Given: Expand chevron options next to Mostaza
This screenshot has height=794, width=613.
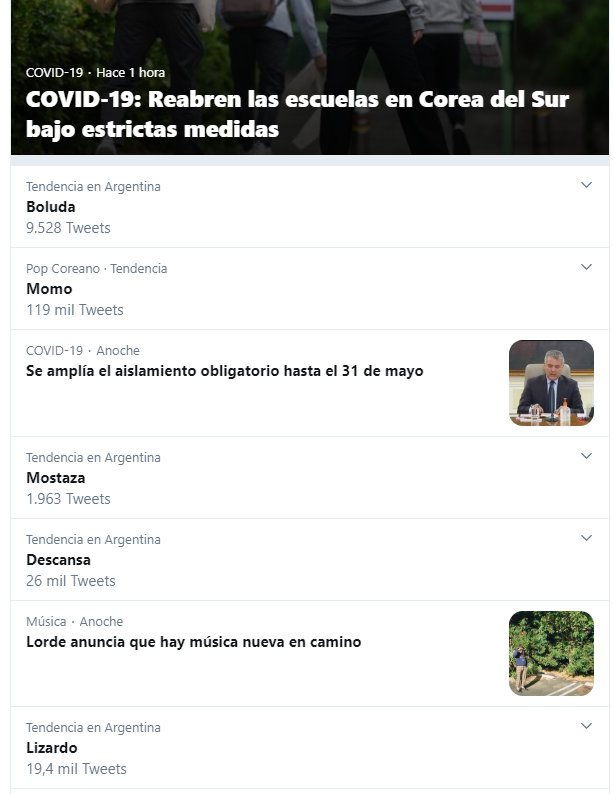Looking at the screenshot, I should click(x=586, y=456).
